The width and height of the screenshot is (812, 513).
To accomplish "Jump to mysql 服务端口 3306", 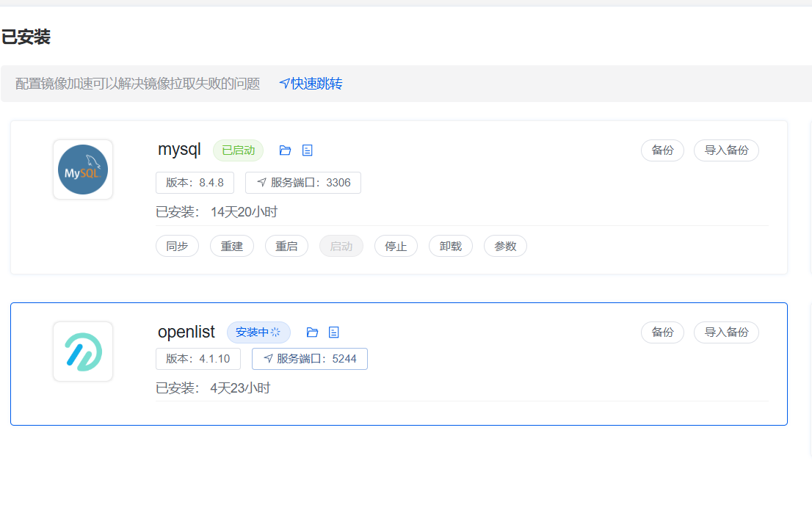I will tap(303, 183).
